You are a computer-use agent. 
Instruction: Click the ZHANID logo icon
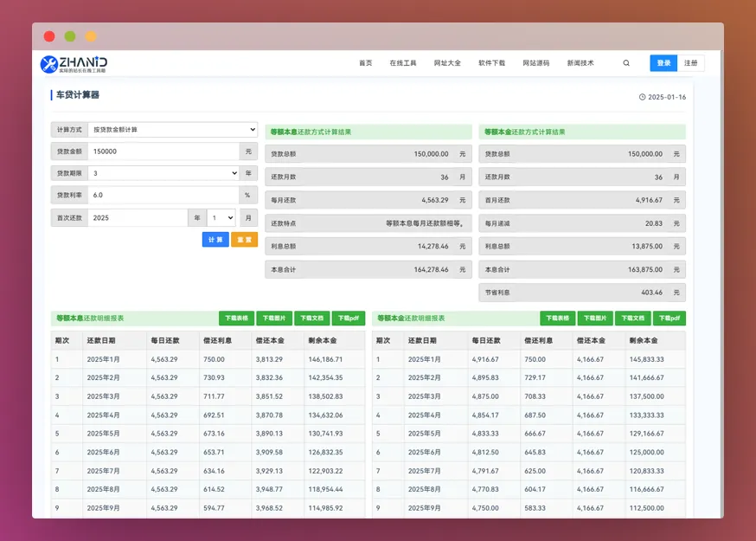coord(48,64)
